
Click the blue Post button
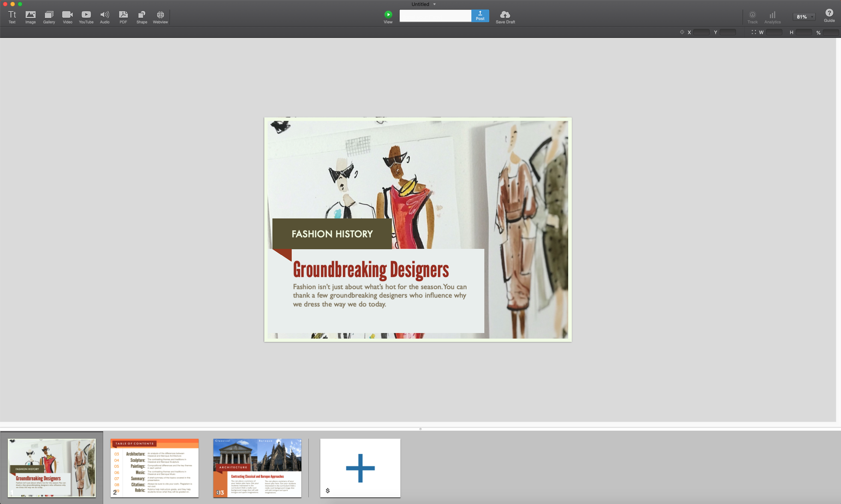(480, 16)
